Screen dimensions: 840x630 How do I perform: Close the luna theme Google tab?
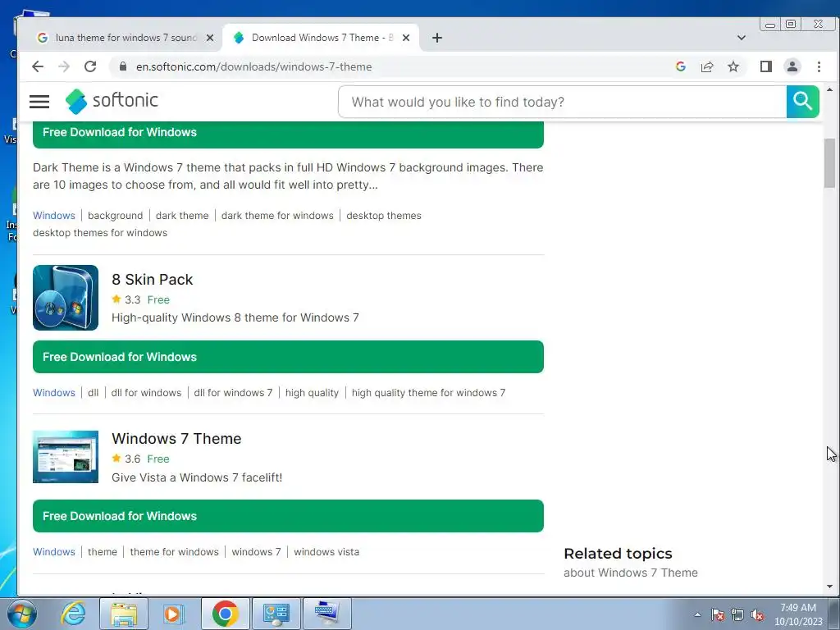(210, 38)
